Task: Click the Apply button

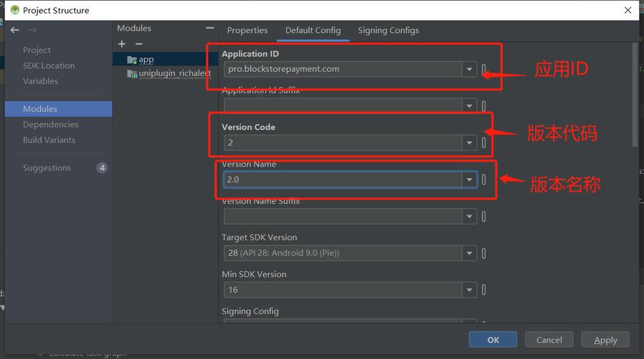Action: click(x=605, y=340)
